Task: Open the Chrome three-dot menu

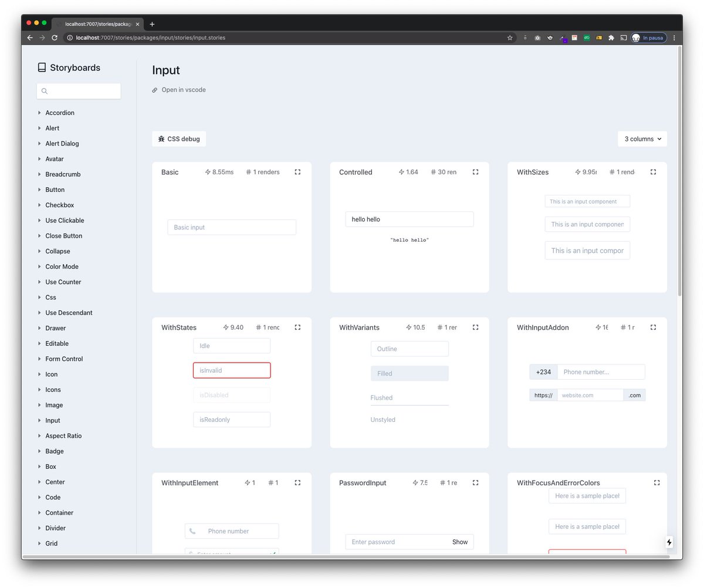Action: click(674, 38)
